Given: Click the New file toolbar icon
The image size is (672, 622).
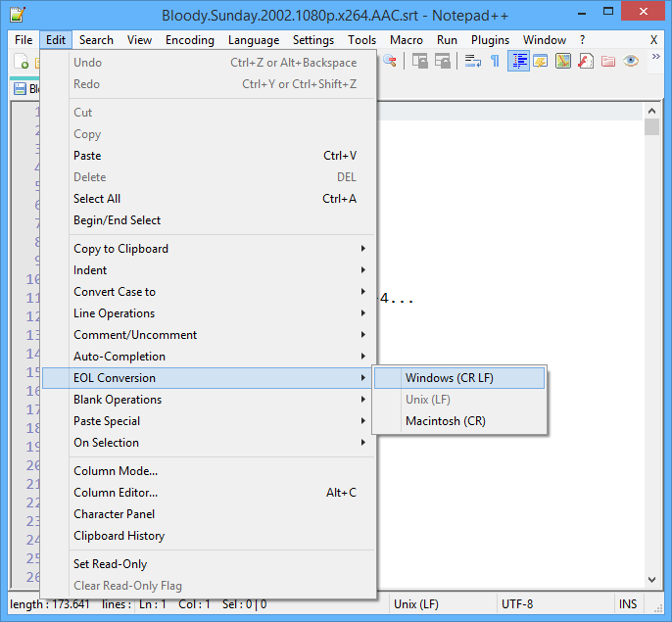Looking at the screenshot, I should [24, 62].
